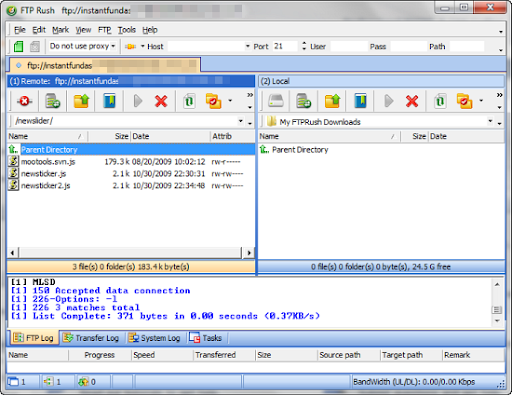Image resolution: width=512 pixels, height=395 pixels.
Task: Click the Local pane drive icon
Action: point(276,101)
